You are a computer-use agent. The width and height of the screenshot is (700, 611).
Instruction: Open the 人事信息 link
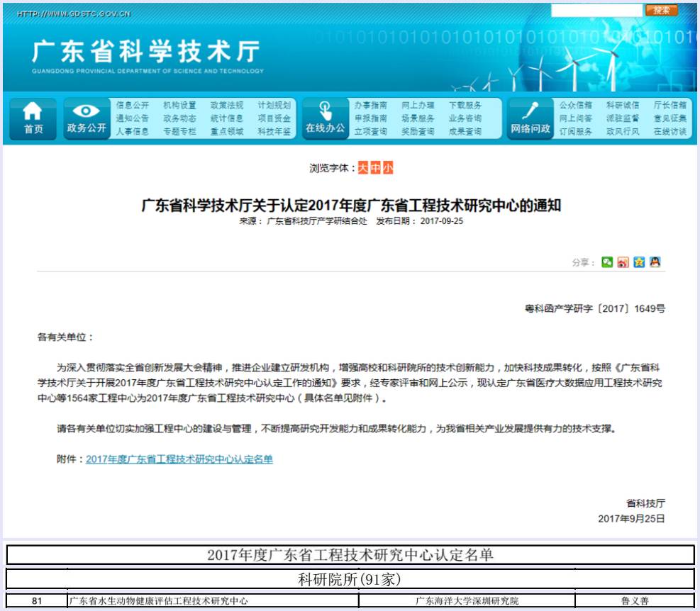click(x=132, y=132)
